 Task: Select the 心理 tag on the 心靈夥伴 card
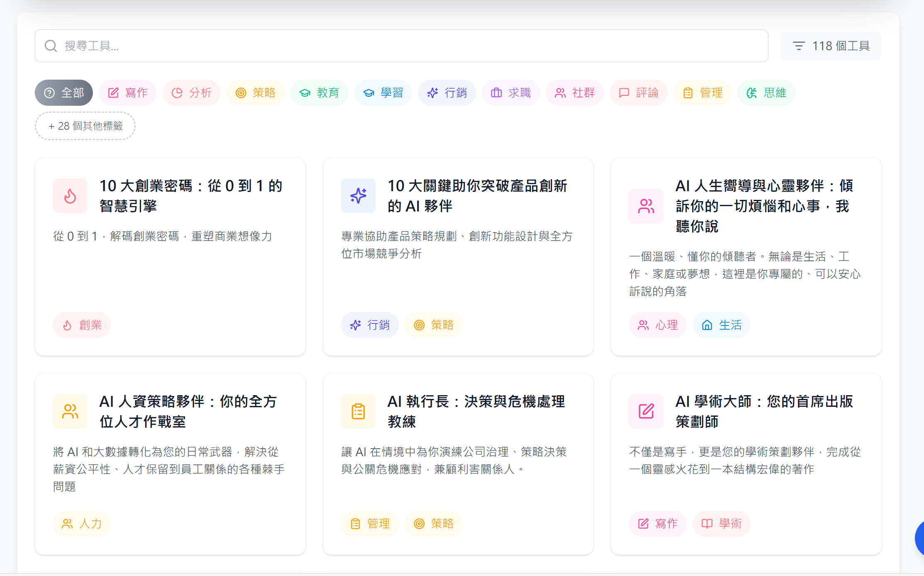[657, 325]
